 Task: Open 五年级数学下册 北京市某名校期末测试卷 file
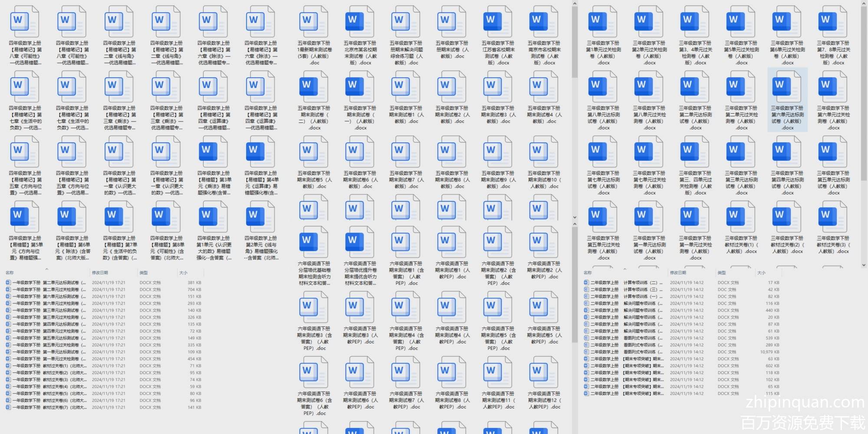(x=360, y=22)
